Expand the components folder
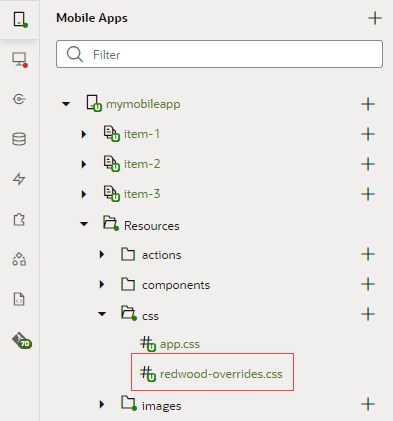The image size is (393, 421). click(x=102, y=285)
